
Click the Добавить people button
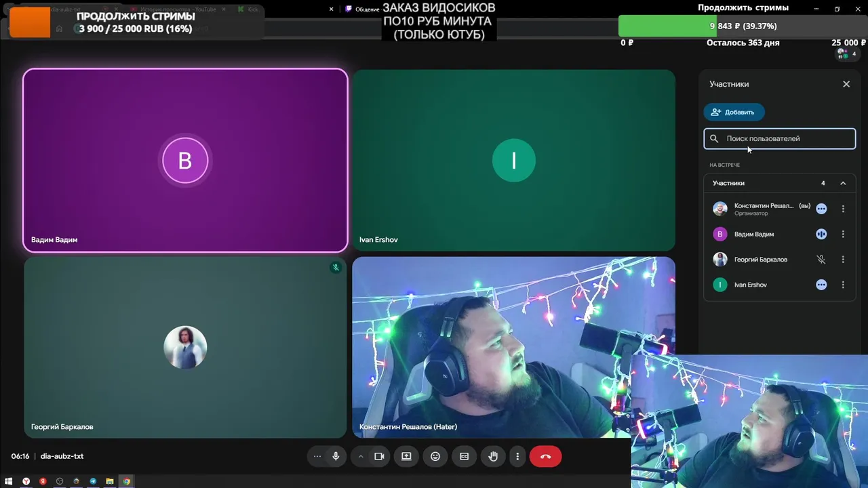(x=734, y=112)
